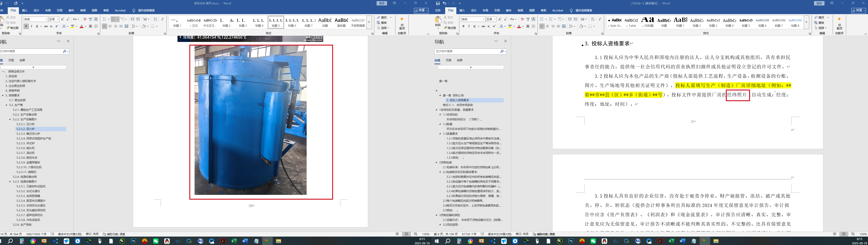This screenshot has width=868, height=245.
Task: Apply character border in the 投标文件 window
Action: [96, 19]
